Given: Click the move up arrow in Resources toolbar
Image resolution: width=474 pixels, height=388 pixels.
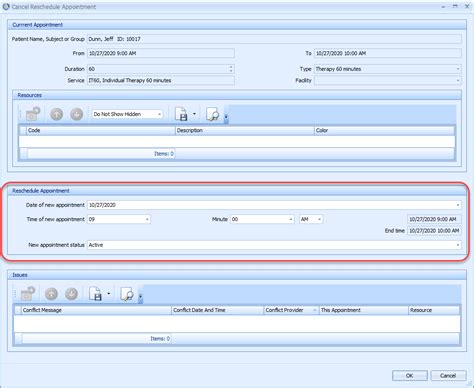Looking at the screenshot, I should (56, 114).
